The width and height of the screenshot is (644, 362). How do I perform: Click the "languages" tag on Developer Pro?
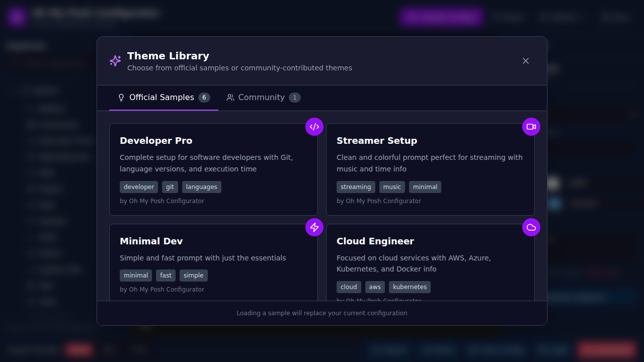point(201,187)
